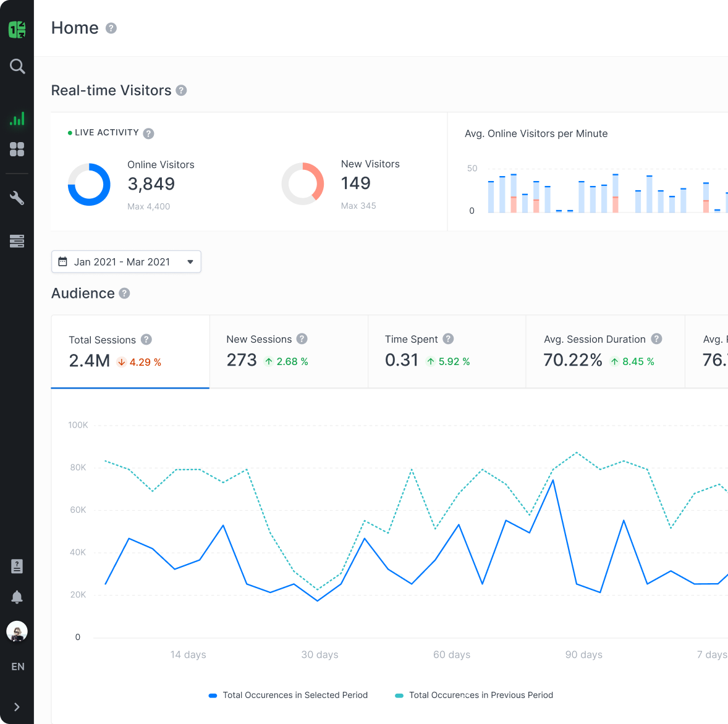The image size is (728, 724).
Task: Click the 2.68 % increase indicator
Action: 286,361
